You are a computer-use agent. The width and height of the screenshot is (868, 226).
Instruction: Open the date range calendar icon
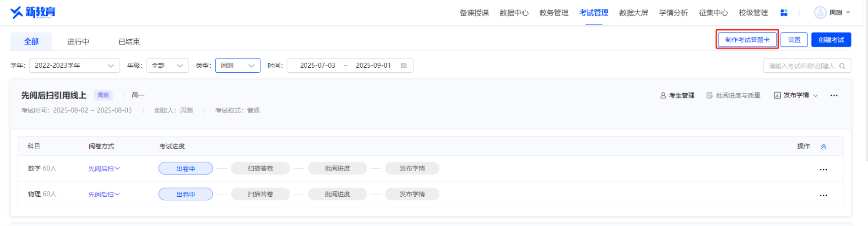[404, 65]
